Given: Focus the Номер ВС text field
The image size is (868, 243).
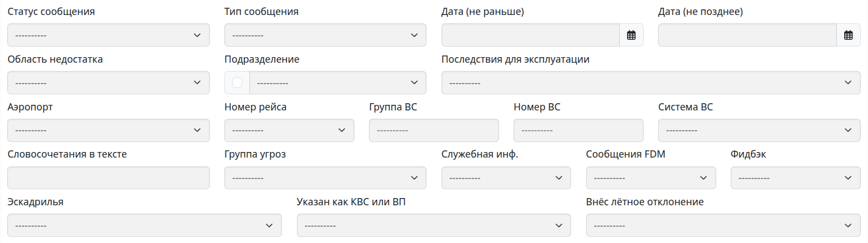Looking at the screenshot, I should pyautogui.click(x=578, y=130).
